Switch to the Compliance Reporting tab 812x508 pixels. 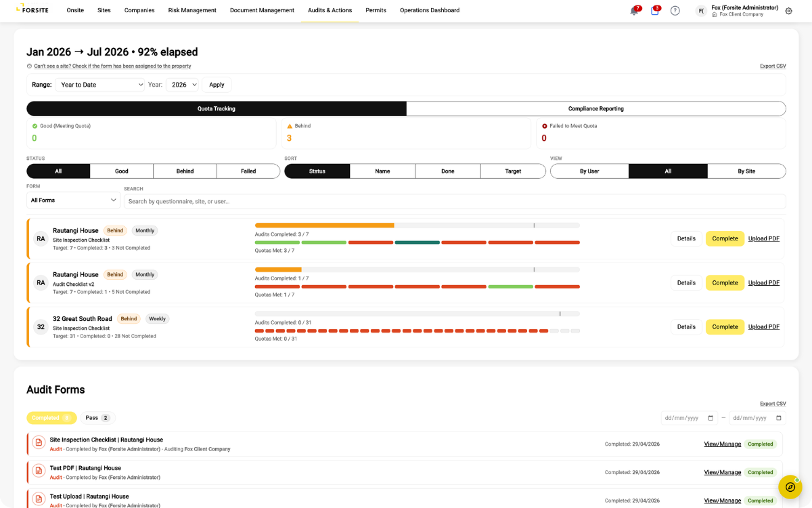(x=596, y=108)
